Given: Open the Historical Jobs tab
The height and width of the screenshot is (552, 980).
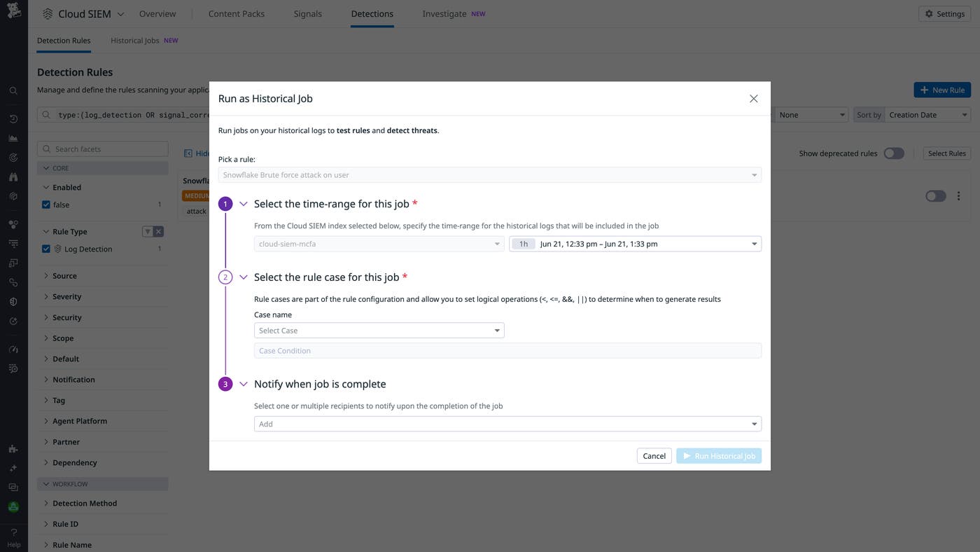Looking at the screenshot, I should pos(135,41).
